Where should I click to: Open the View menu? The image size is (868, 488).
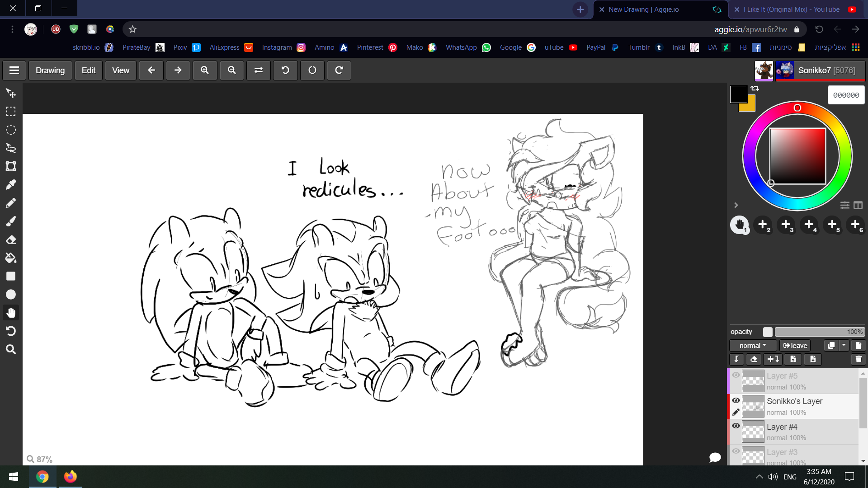(x=121, y=70)
